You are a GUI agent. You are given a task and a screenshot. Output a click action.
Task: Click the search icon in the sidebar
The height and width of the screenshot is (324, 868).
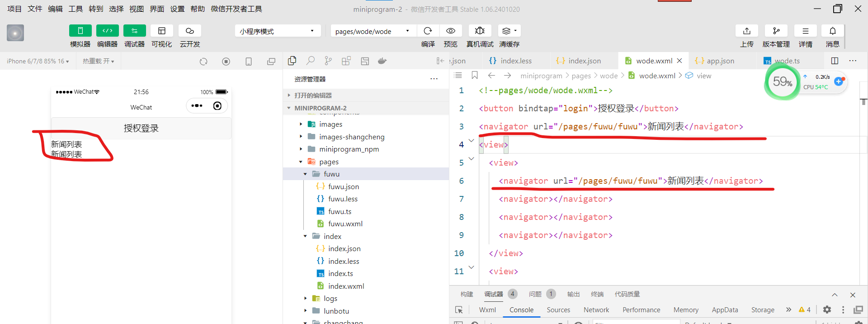311,61
